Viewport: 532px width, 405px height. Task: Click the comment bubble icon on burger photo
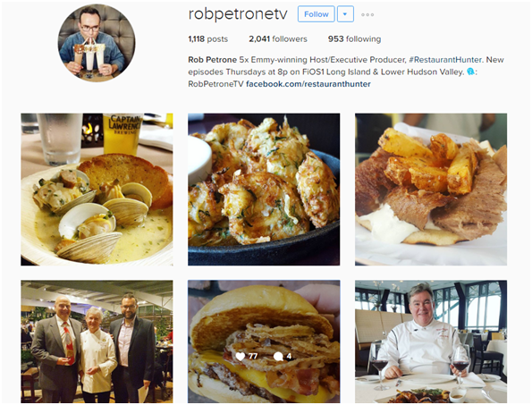click(278, 356)
